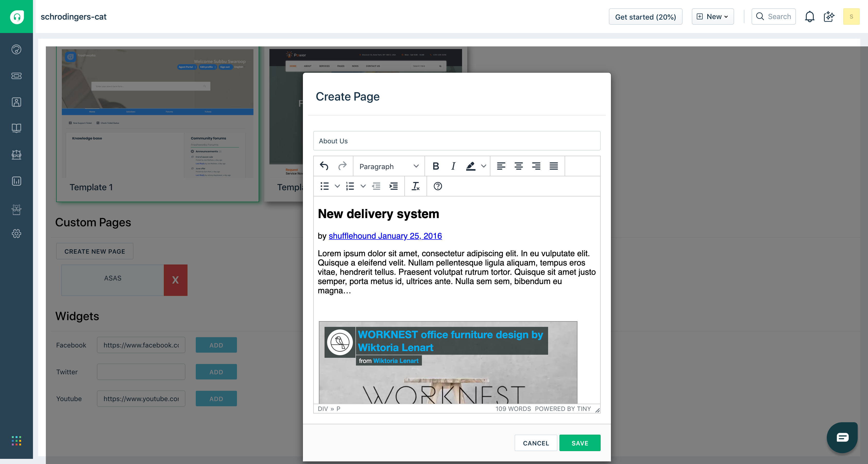Click the page title field About Us
This screenshot has width=868, height=464.
tap(457, 141)
